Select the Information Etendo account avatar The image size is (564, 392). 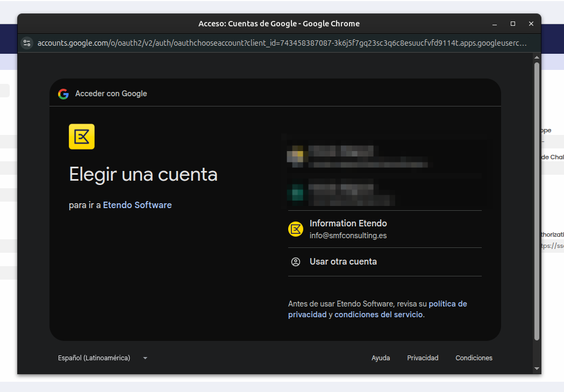(x=296, y=229)
